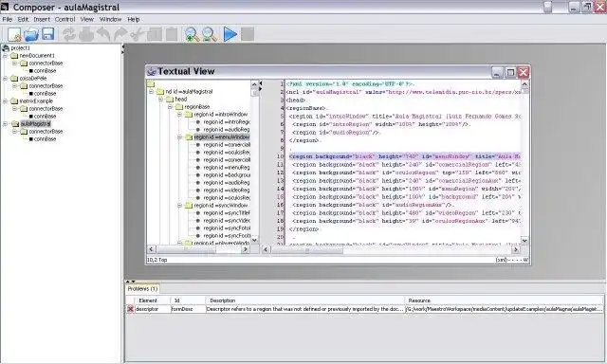Click the New Document toolbar icon

14,34
